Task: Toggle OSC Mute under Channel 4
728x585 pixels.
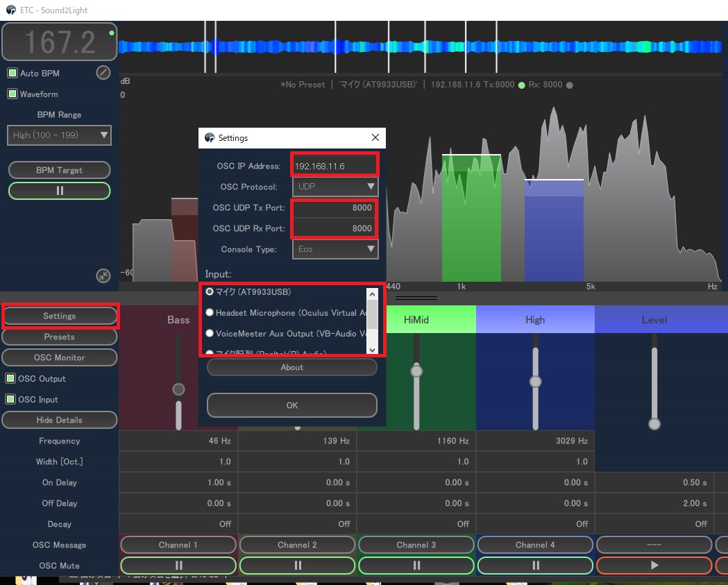Action: point(535,566)
